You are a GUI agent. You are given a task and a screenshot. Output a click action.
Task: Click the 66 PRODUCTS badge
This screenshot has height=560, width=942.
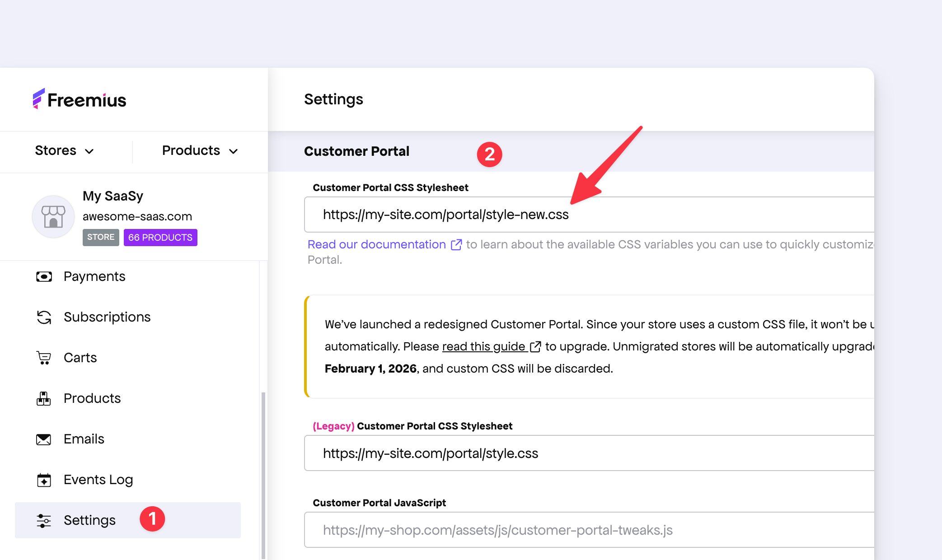tap(160, 238)
